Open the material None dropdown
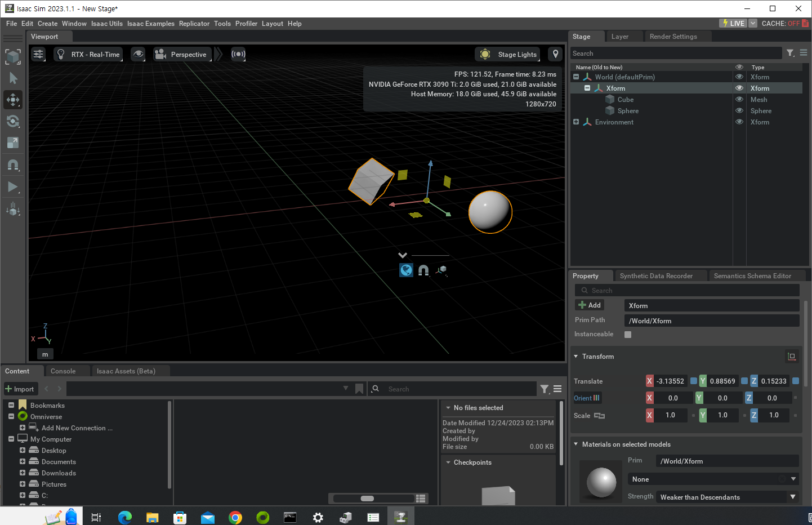Screen dimensions: 812x525 (713, 479)
